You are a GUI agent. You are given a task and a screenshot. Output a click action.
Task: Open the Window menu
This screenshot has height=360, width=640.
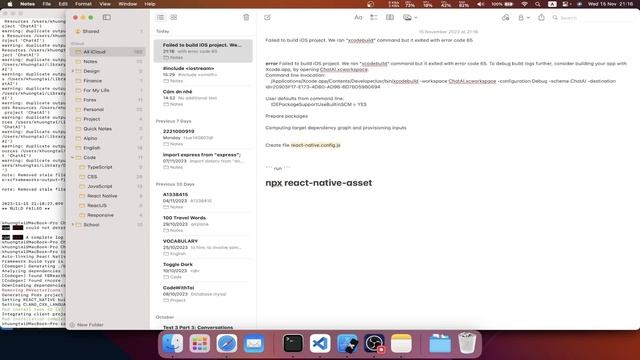point(128,4)
